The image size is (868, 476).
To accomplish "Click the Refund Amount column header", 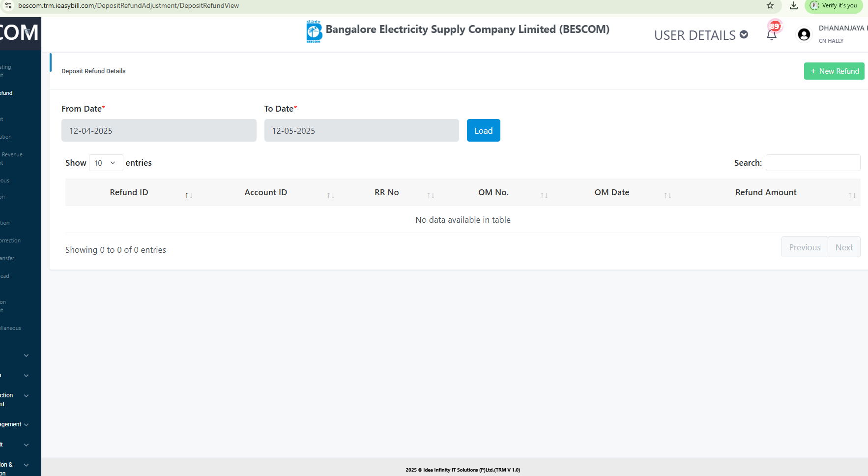I will tap(766, 192).
